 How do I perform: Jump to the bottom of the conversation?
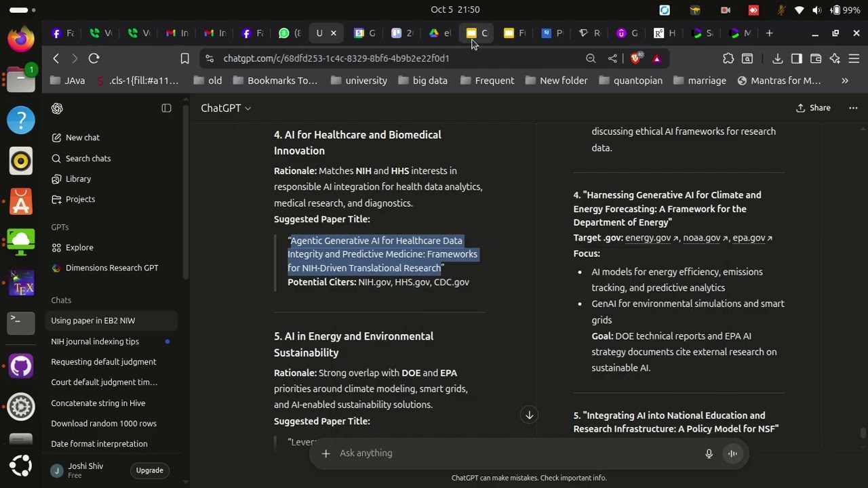(x=530, y=415)
